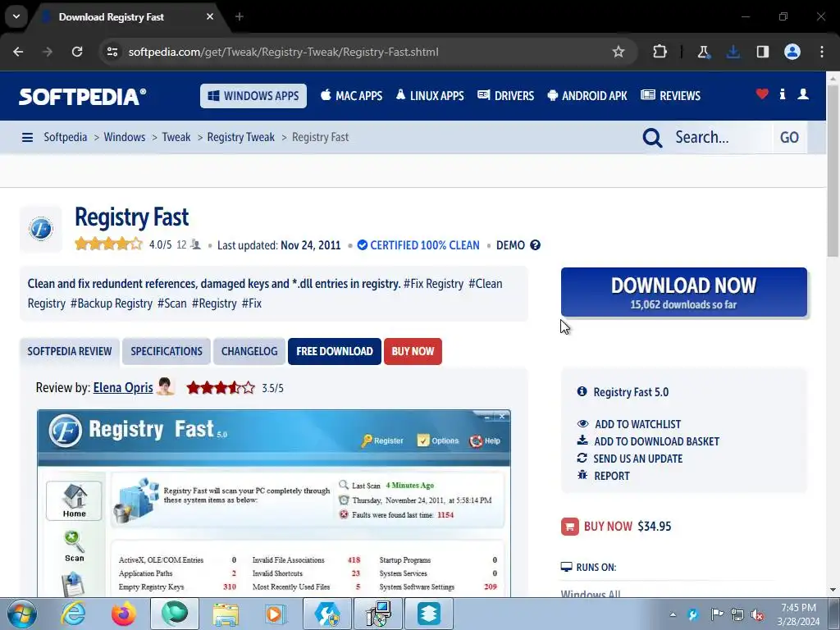
Task: Click the GO search button
Action: pyautogui.click(x=789, y=138)
